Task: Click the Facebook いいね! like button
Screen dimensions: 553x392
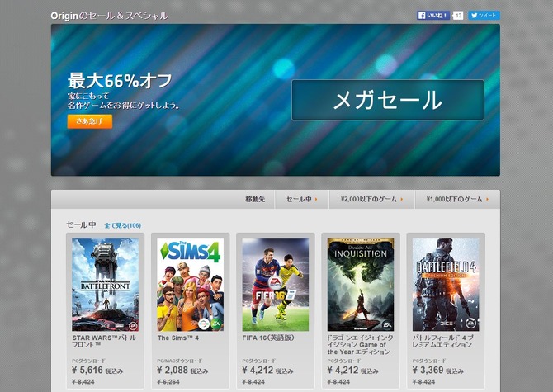Action: (x=433, y=15)
